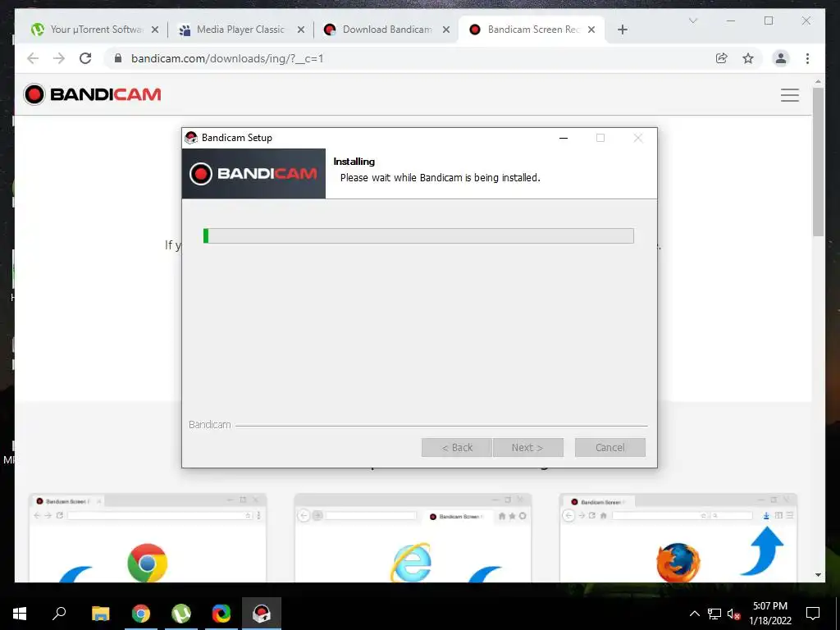Open Chrome tab search dropdown
Image resolution: width=840 pixels, height=630 pixels.
[692, 21]
